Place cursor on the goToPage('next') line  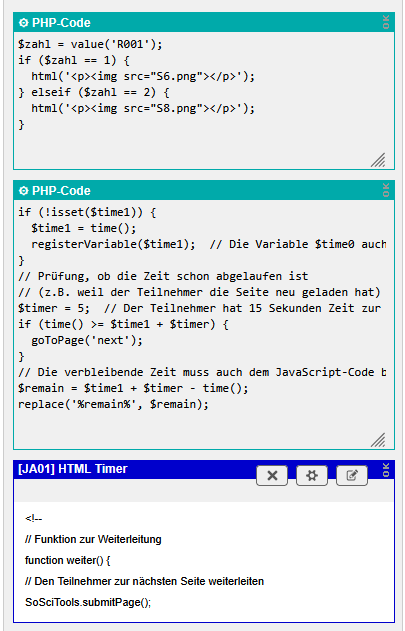pyautogui.click(x=87, y=340)
